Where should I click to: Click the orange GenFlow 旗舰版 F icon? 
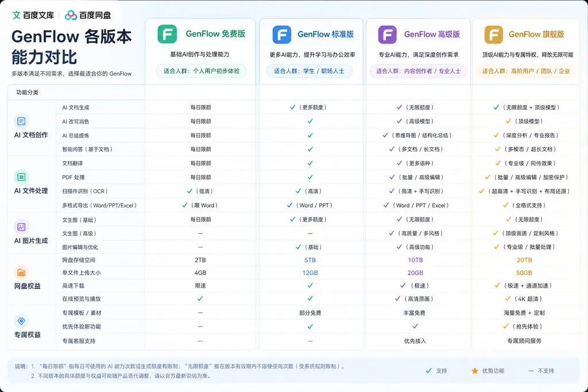tap(493, 34)
